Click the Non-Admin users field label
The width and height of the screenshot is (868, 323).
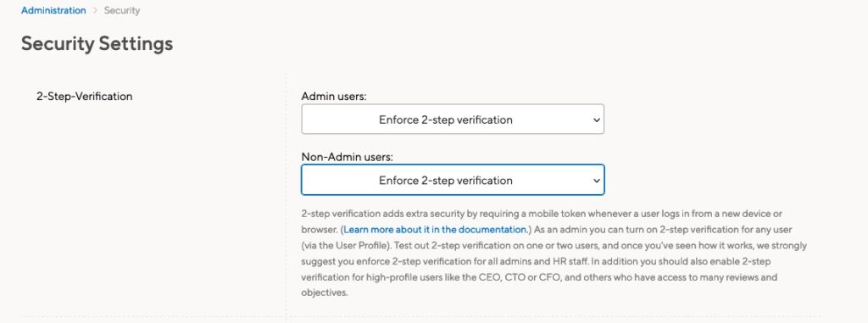347,157
